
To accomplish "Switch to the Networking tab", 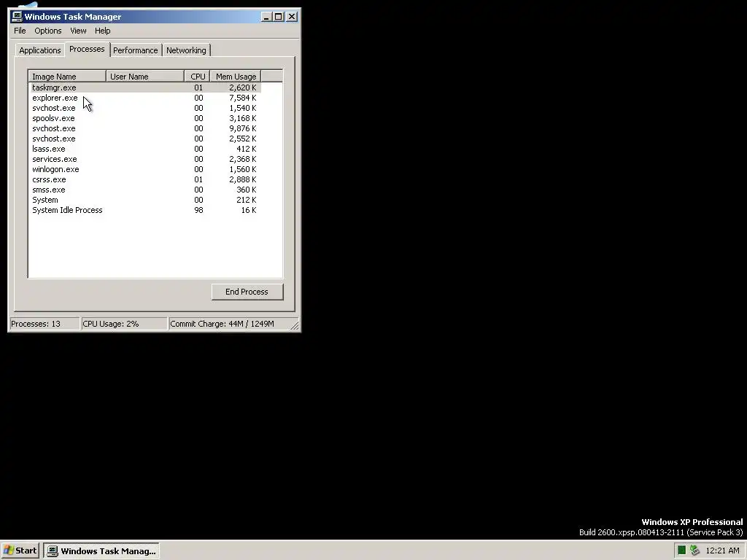I will pyautogui.click(x=186, y=50).
